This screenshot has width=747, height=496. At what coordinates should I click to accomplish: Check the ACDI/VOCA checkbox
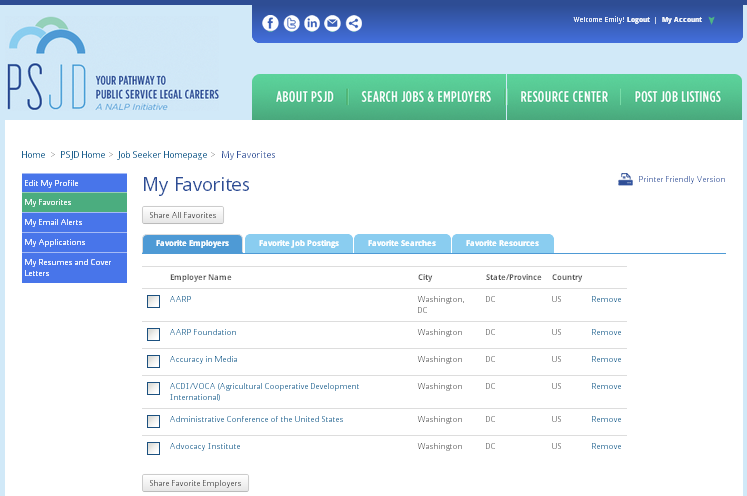pos(153,388)
